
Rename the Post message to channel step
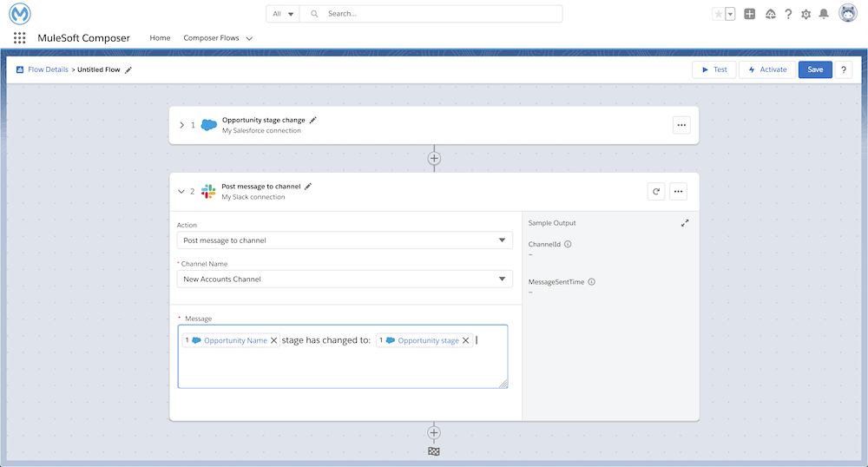coord(308,186)
